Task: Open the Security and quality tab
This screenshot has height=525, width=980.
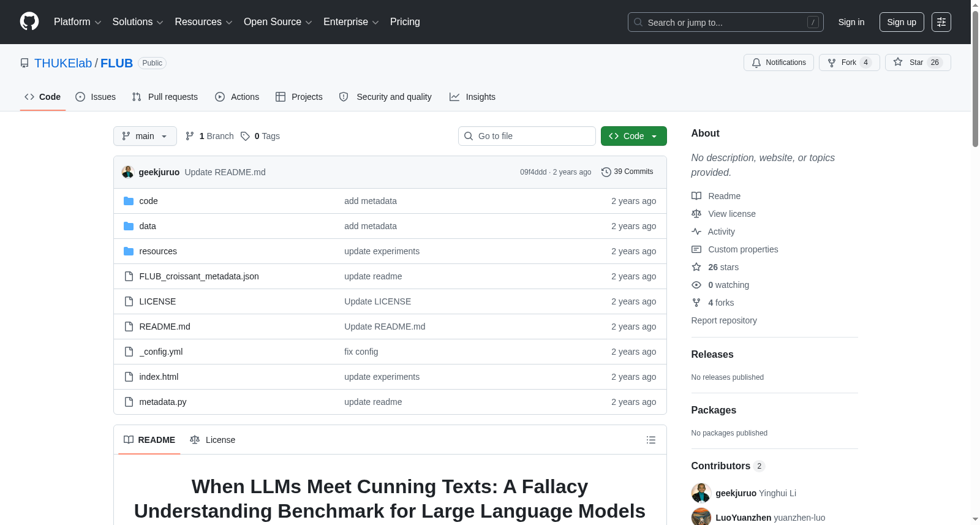Action: (x=385, y=97)
